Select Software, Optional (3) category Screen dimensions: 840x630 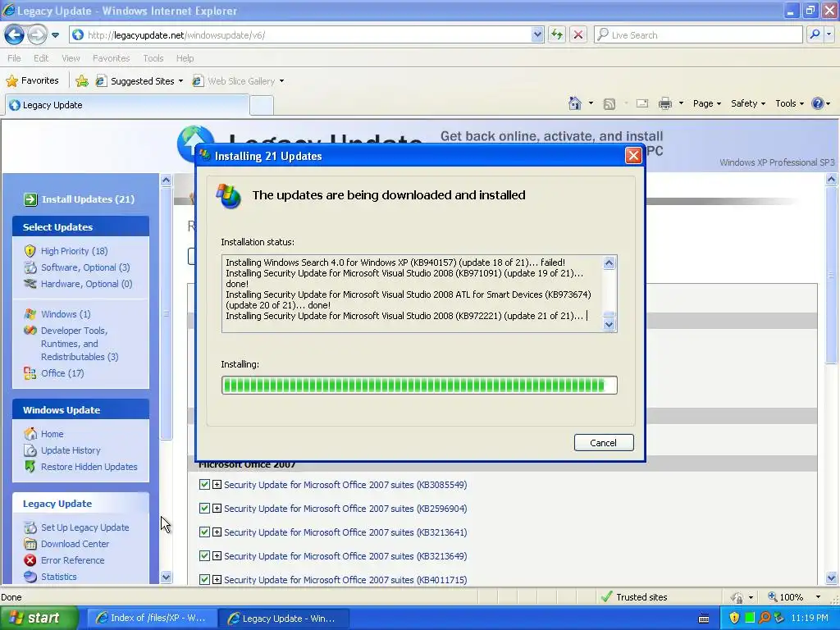(85, 267)
